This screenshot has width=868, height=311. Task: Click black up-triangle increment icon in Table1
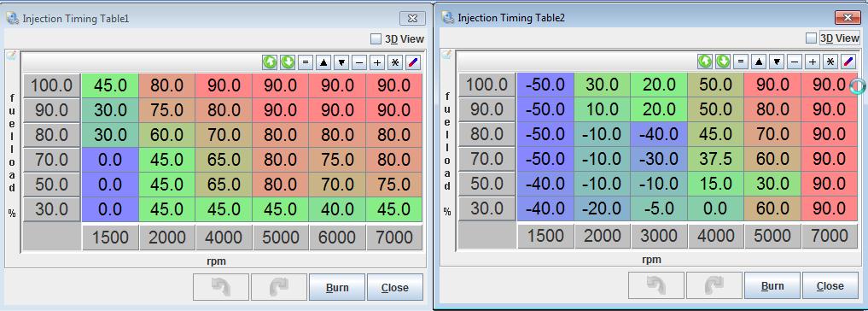[x=323, y=62]
